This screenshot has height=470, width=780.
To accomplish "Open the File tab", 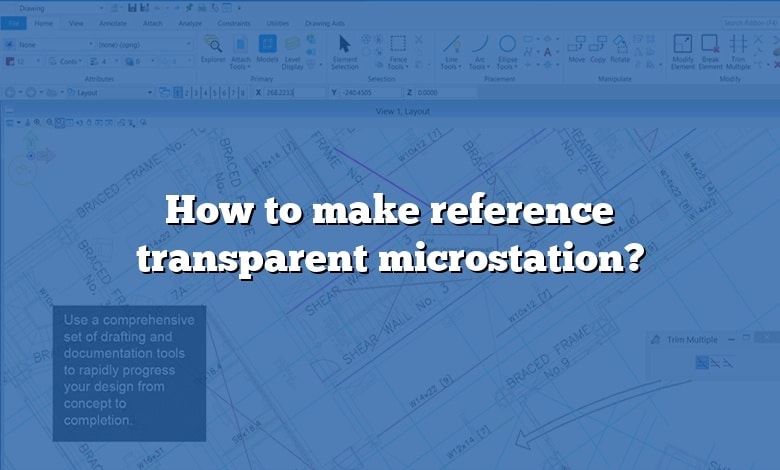I will tap(13, 23).
